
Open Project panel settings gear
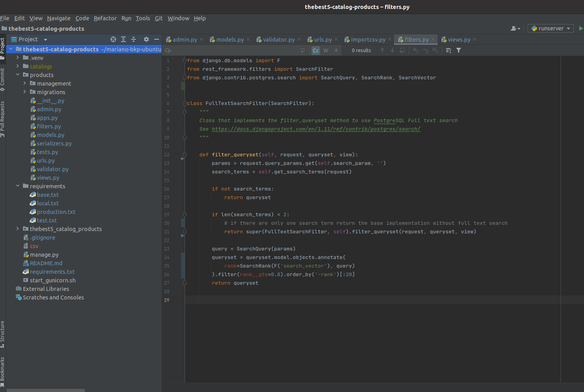[x=146, y=39]
